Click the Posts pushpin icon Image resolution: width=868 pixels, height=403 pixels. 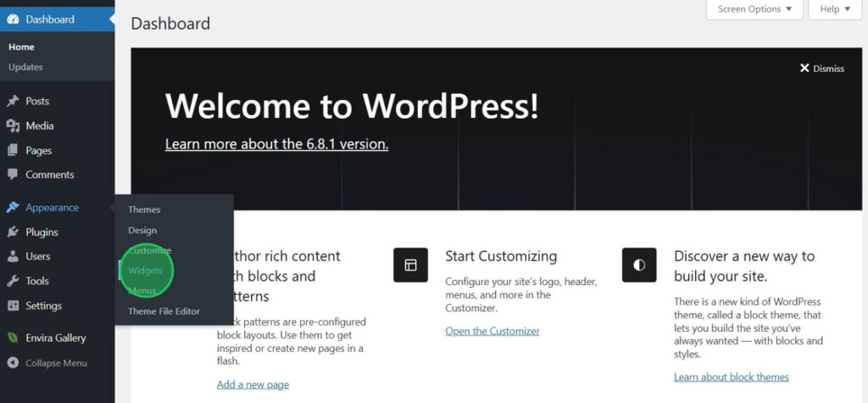click(13, 101)
